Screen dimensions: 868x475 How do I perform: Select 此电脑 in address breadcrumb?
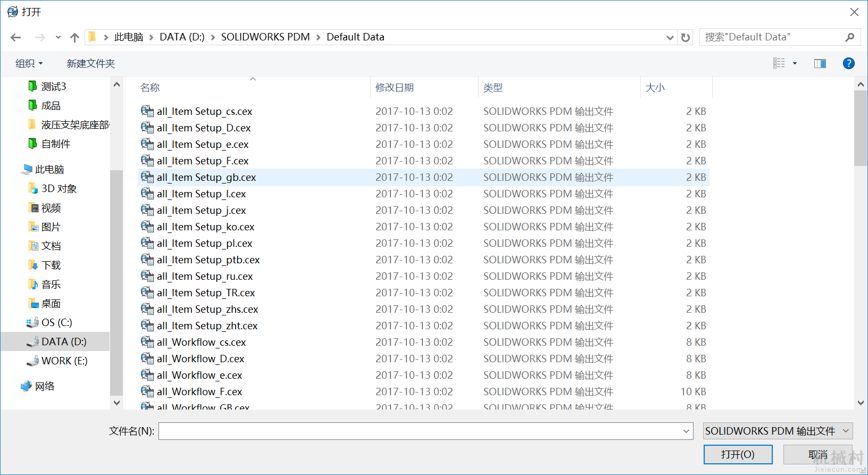click(x=129, y=37)
